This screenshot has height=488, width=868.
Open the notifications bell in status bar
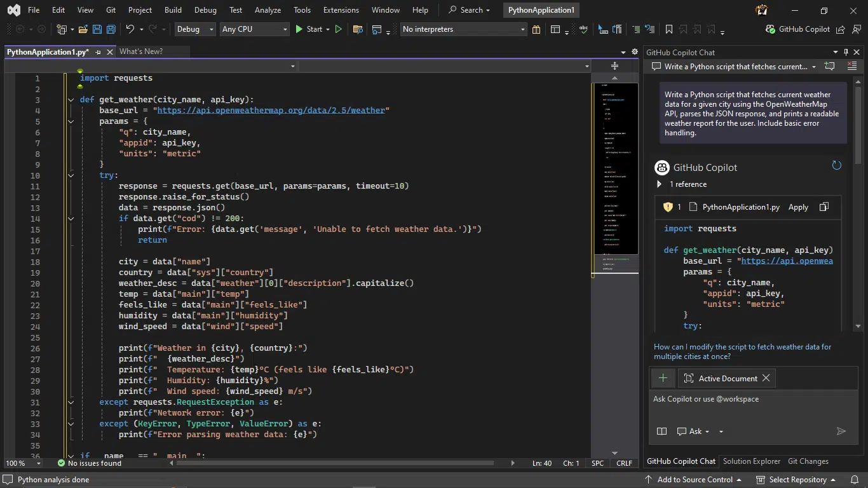[854, 480]
